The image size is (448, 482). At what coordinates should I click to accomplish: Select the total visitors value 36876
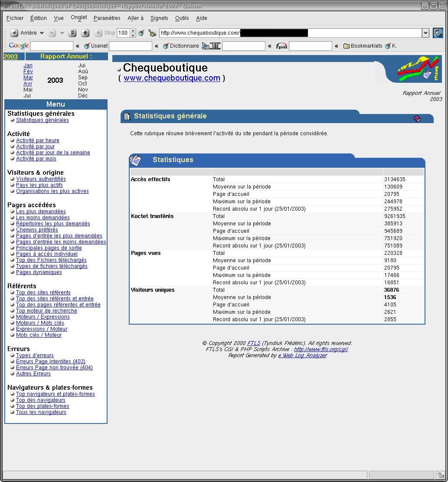click(392, 290)
